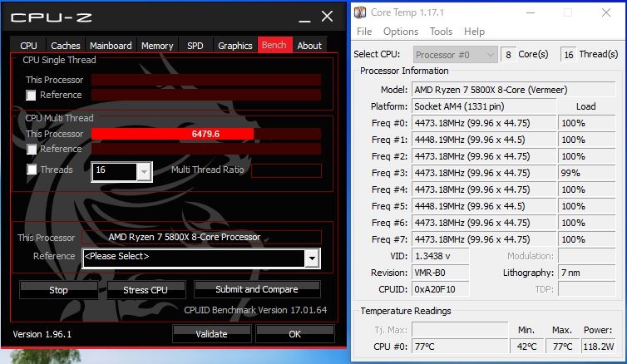Click the single thread This Processor bar
Screen dimensions: 627x364
[x=206, y=80]
